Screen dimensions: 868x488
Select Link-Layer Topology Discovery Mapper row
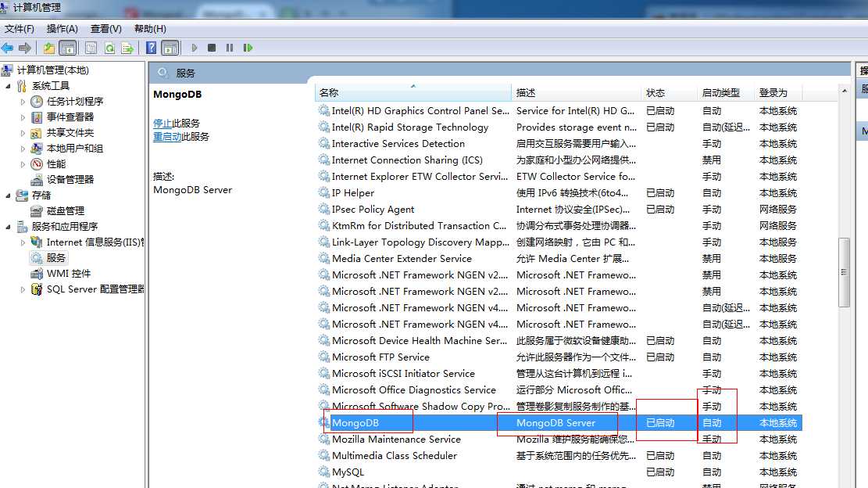click(559, 242)
